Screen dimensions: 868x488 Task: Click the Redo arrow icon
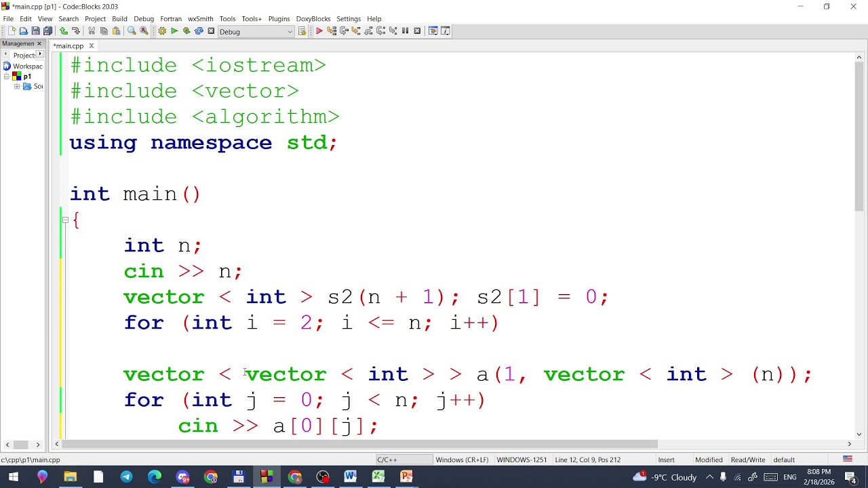(76, 31)
